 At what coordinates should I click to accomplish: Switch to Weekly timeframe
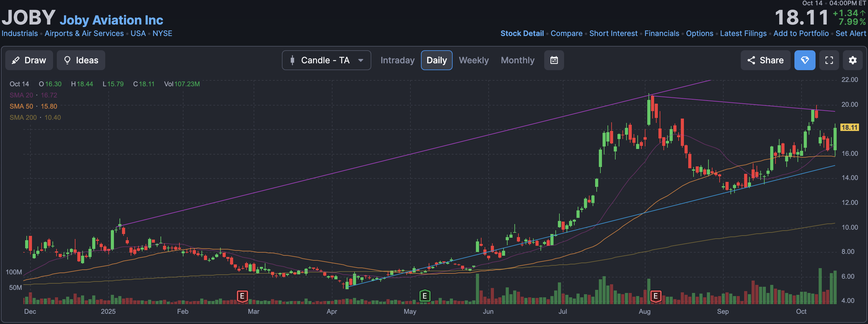click(x=473, y=60)
